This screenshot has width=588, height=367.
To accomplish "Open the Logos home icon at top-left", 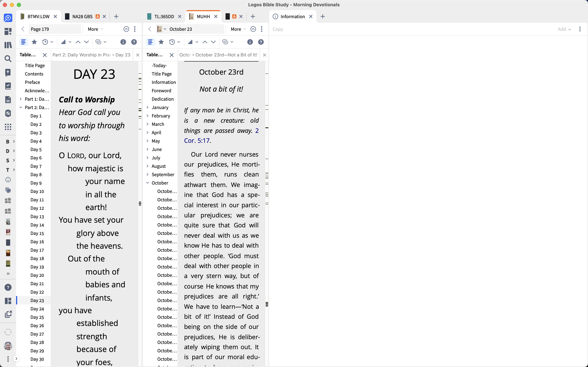I will [x=8, y=18].
